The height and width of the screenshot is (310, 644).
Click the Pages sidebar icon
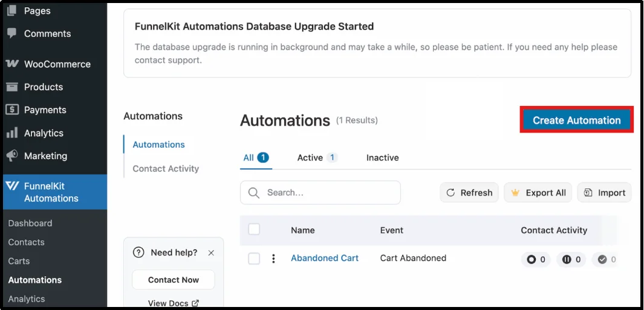[x=12, y=11]
